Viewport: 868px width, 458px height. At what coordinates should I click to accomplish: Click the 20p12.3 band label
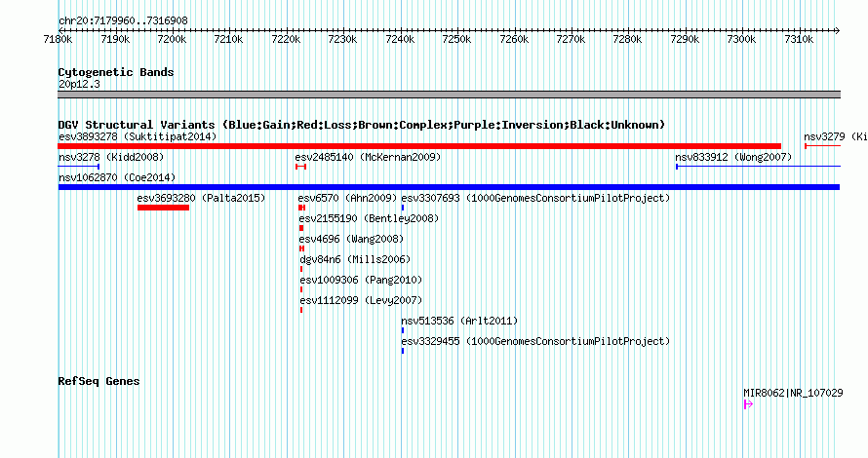(x=79, y=84)
